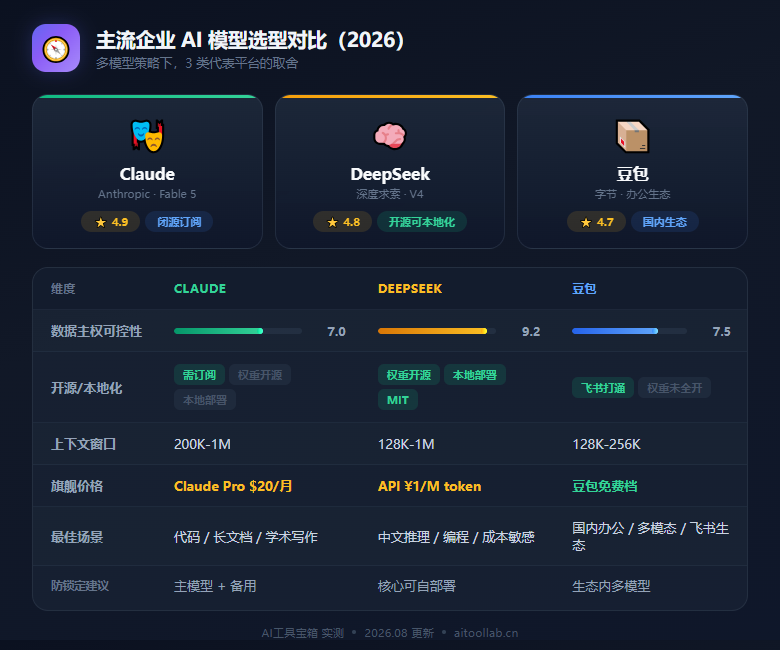Click the 旗舰价格 row label
780x650 pixels.
pyautogui.click(x=77, y=486)
